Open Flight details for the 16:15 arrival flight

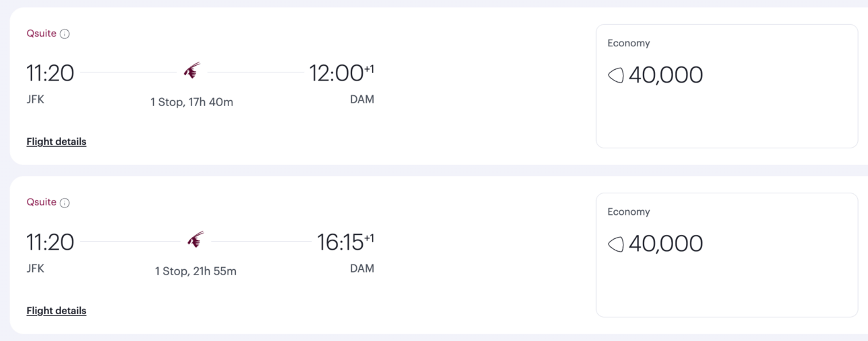[56, 311]
